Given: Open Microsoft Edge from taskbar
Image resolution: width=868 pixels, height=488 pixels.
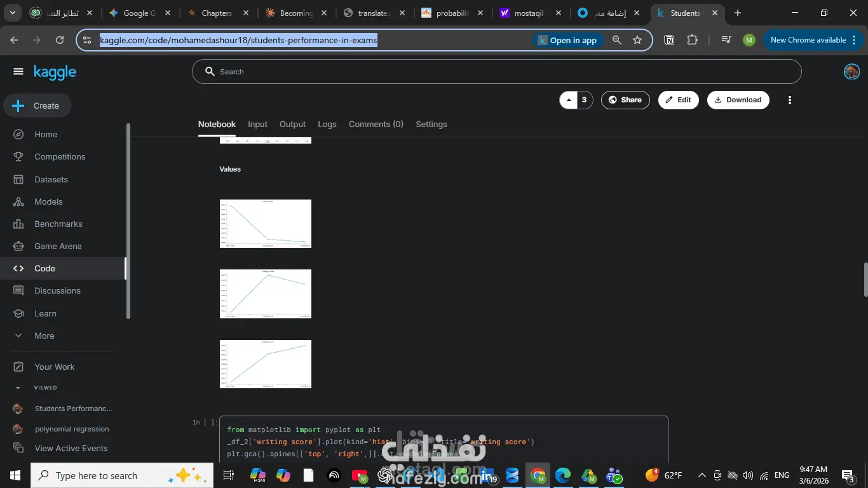Looking at the screenshot, I should coord(563,475).
